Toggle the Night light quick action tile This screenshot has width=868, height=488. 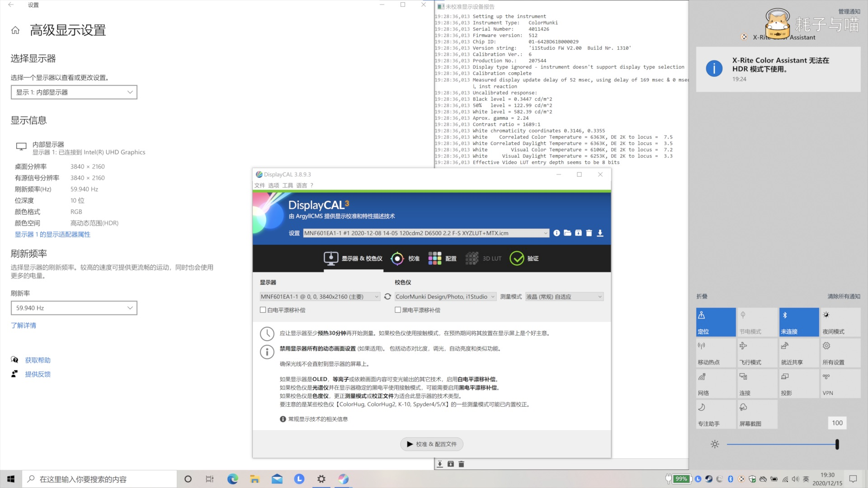841,322
